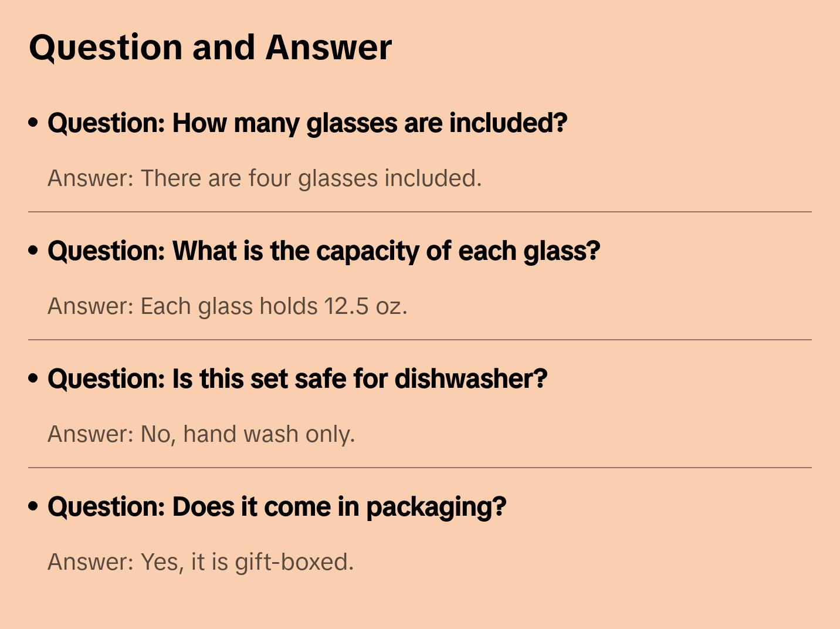Click the answer "Yes, it is gift-boxed"

coord(201,562)
